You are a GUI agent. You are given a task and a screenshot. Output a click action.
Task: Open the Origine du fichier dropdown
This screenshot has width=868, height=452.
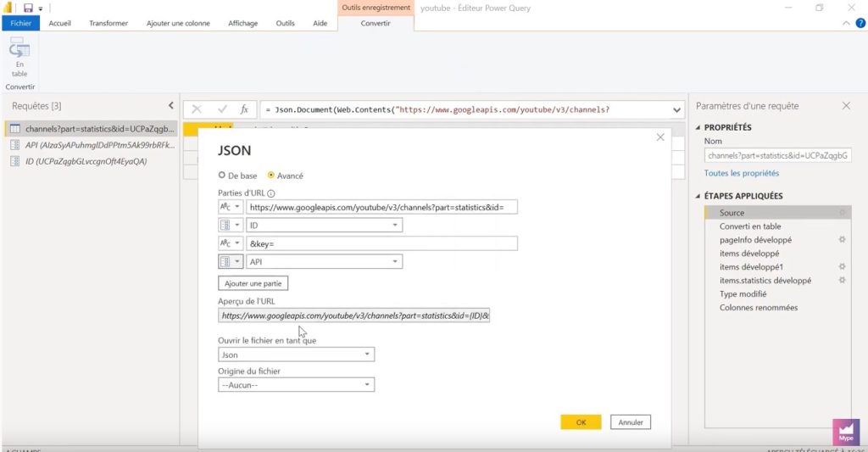296,384
